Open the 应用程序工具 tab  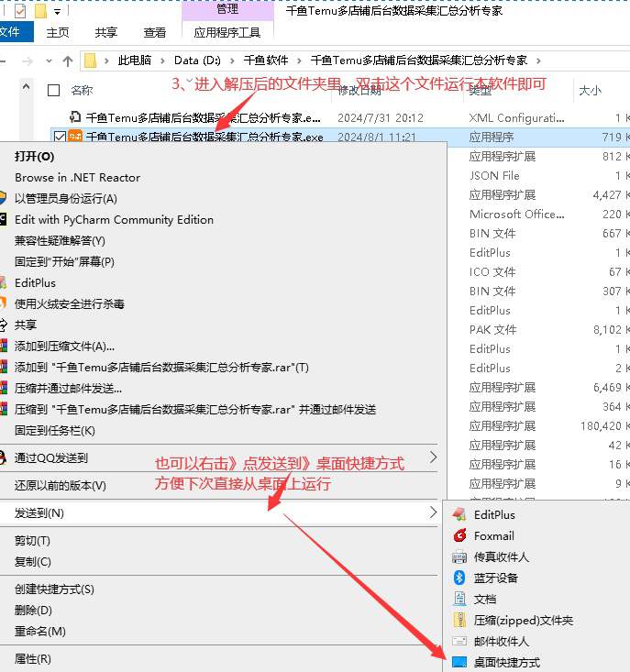[227, 32]
